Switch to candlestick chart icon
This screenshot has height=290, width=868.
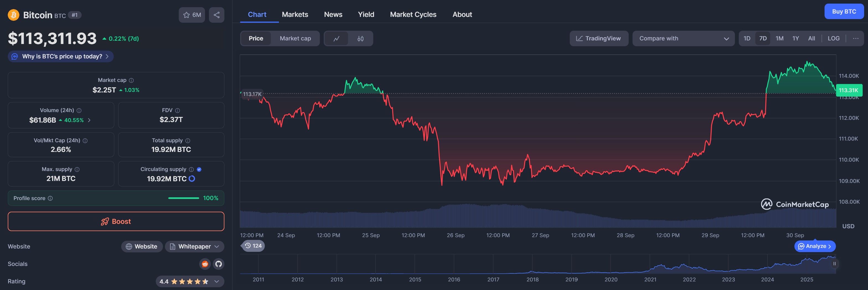[360, 38]
